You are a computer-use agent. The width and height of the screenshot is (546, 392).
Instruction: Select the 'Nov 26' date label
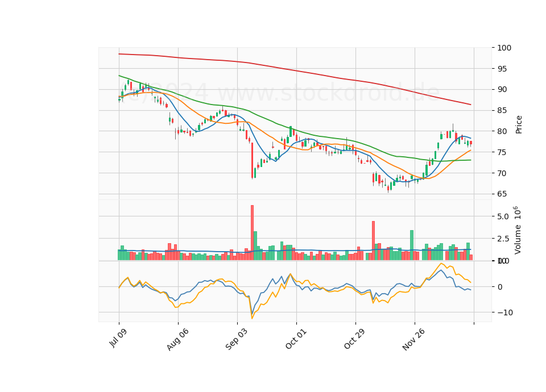click(x=413, y=339)
